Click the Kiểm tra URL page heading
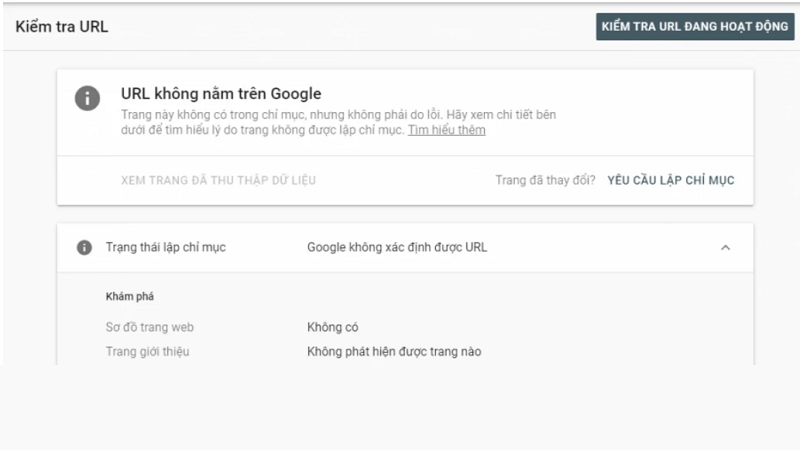The image size is (800, 450). click(62, 27)
